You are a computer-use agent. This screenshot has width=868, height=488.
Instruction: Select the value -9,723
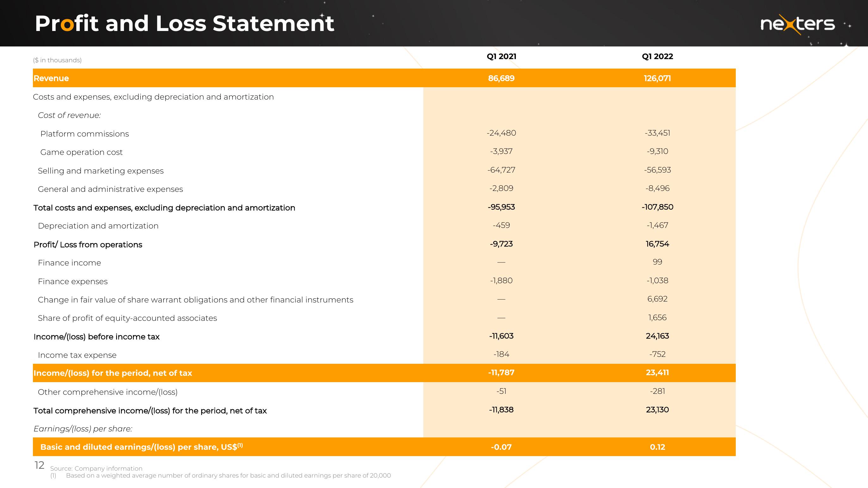(501, 244)
